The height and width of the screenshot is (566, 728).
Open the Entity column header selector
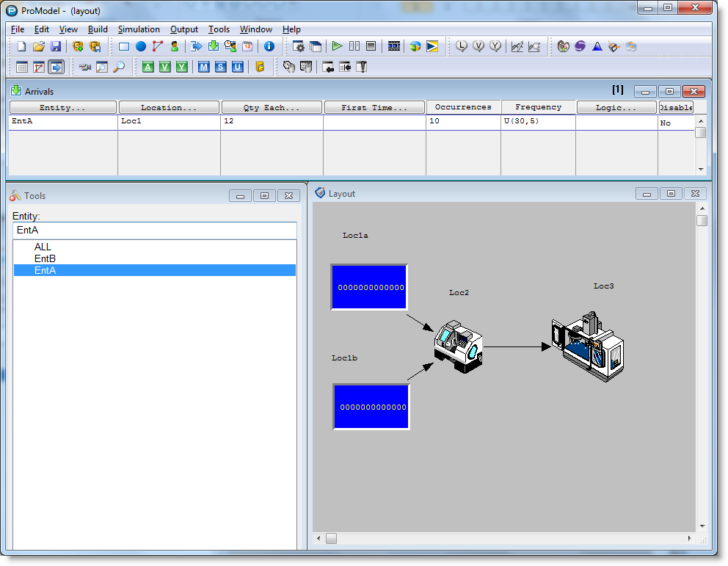coord(62,107)
